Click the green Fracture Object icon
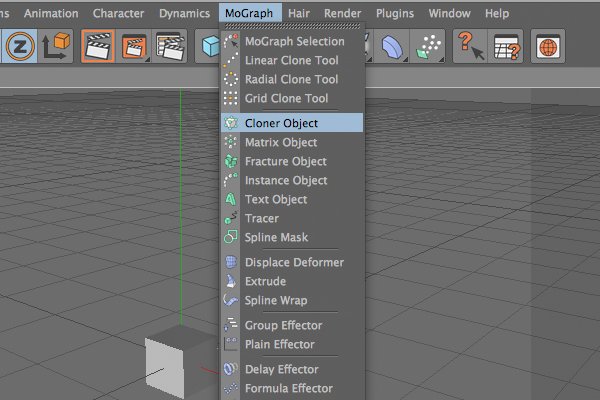This screenshot has height=400, width=600. (x=231, y=161)
